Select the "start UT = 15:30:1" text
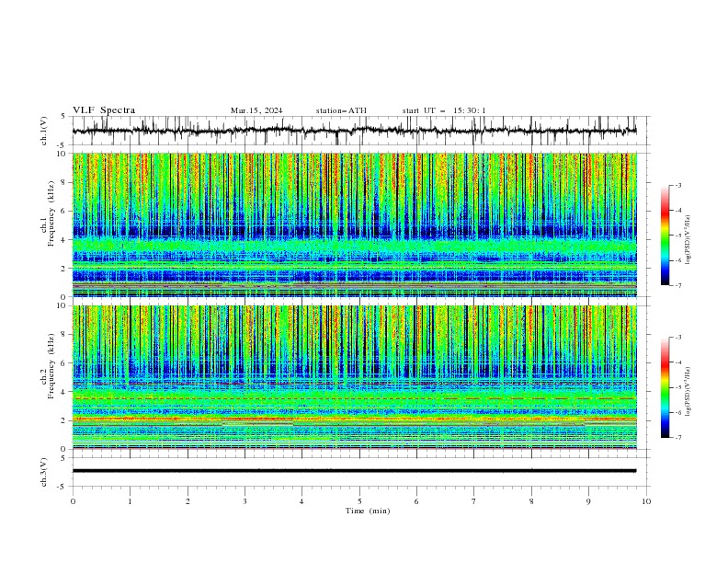This screenshot has height=563, width=728. tap(444, 110)
